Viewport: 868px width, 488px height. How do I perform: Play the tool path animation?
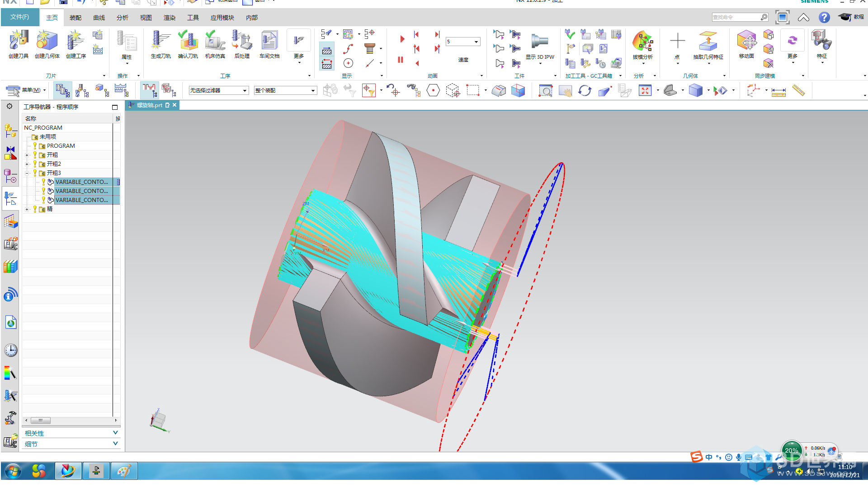402,39
